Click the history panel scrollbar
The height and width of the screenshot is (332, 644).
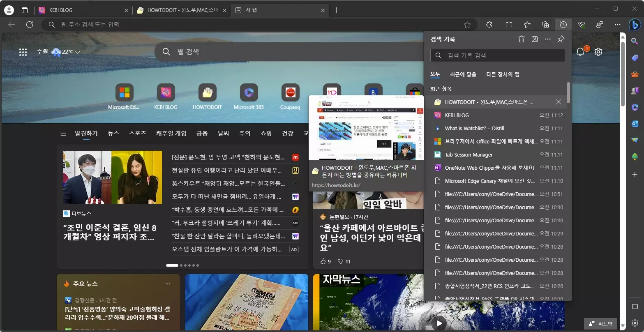[x=568, y=93]
